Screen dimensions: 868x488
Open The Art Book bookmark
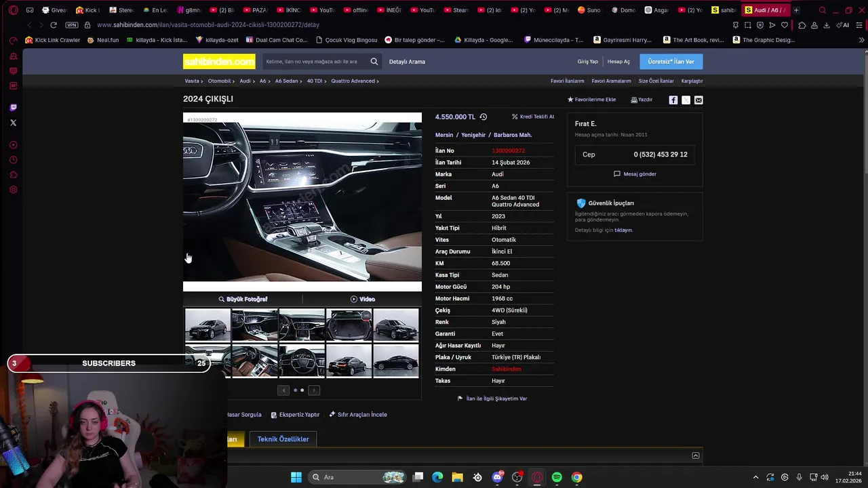click(693, 40)
